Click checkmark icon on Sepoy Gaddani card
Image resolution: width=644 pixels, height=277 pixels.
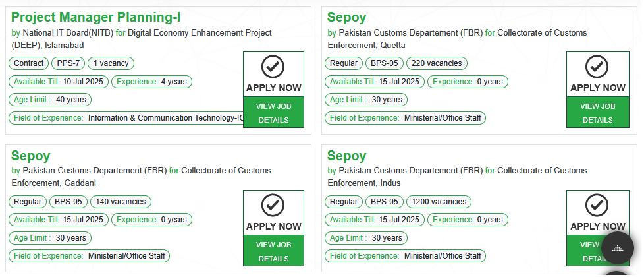[273, 205]
